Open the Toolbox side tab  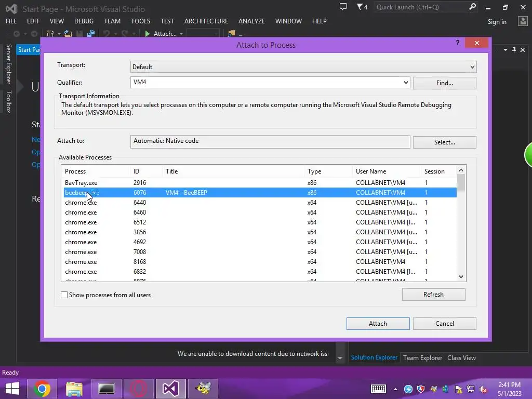point(9,102)
